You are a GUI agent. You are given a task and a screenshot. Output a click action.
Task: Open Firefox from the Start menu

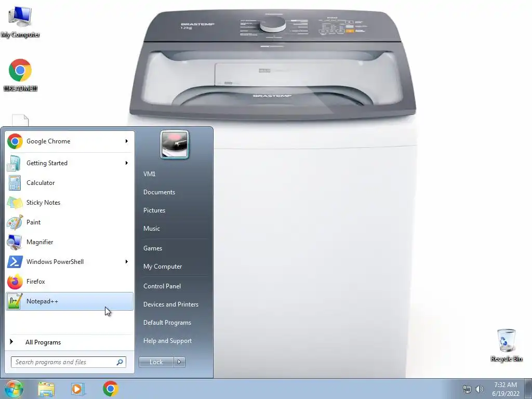(x=70, y=281)
